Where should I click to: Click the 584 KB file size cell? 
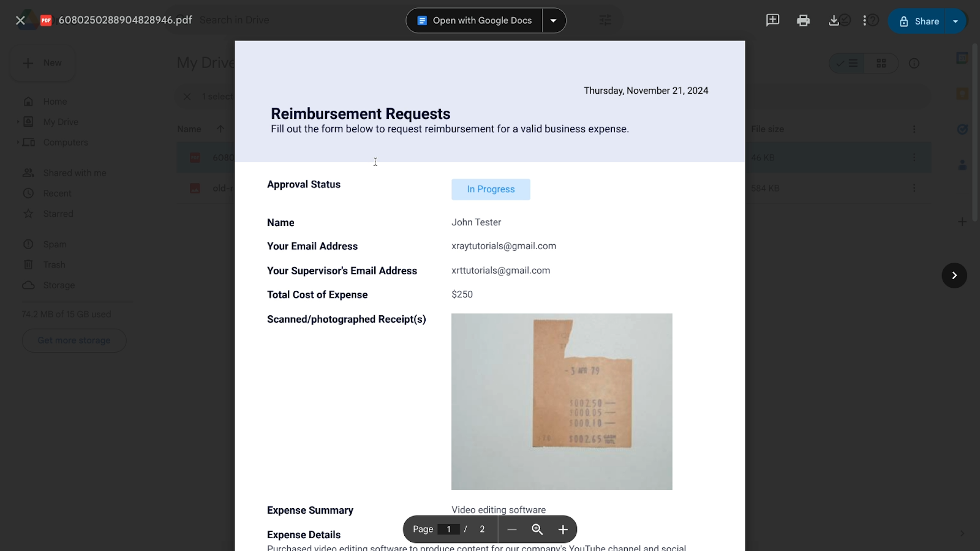click(765, 188)
